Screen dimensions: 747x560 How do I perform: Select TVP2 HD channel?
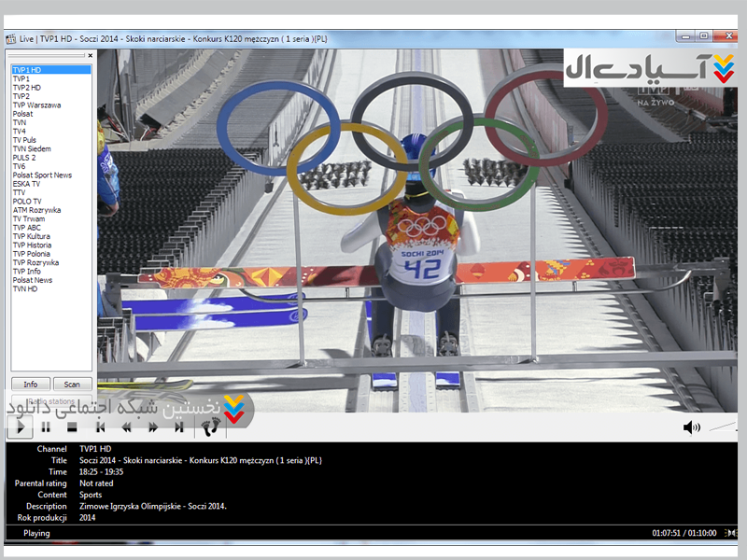pyautogui.click(x=26, y=88)
